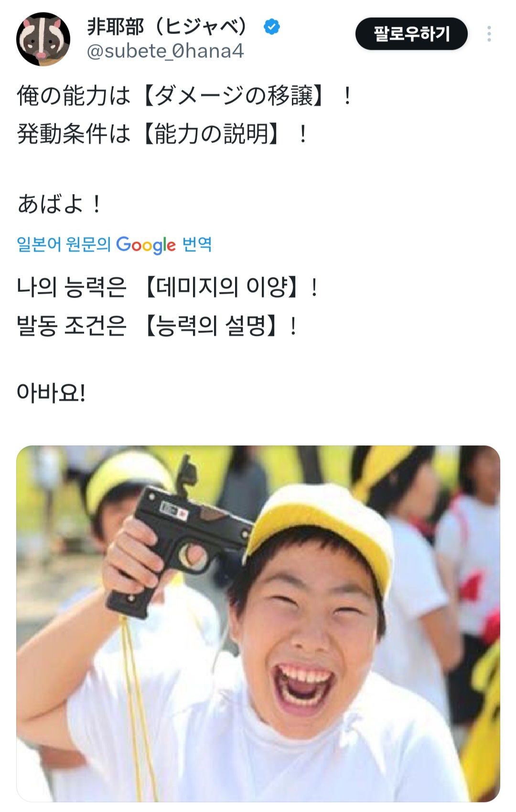This screenshot has width=516, height=812.
Task: Tap the blue verified badge
Action: pos(272,27)
